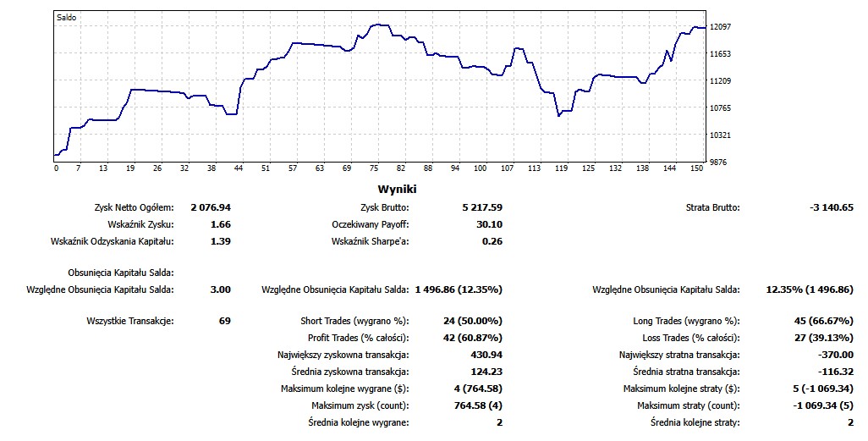Select the Long Trades result 45 (66.67%)
This screenshot has width=868, height=441.
coord(821,321)
